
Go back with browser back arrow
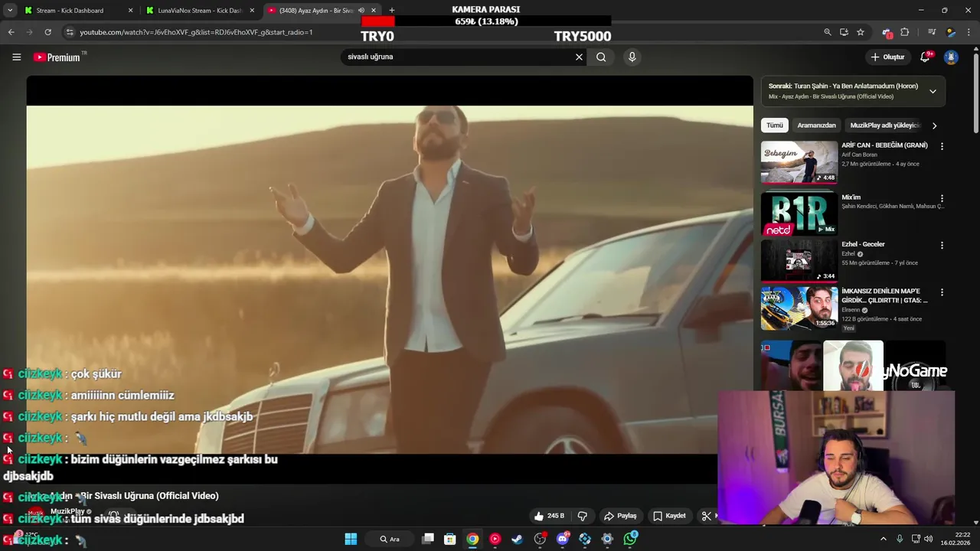tap(11, 32)
